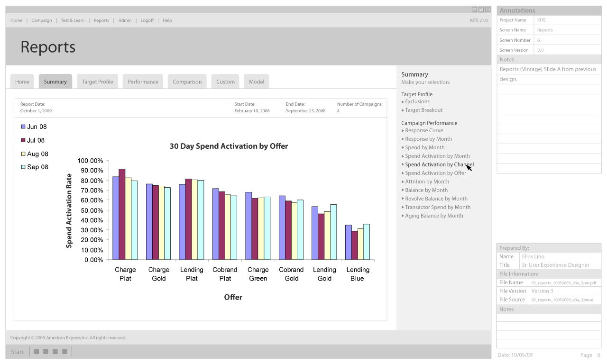607x364 pixels.
Task: Minimize the KITE application window
Action: pos(474,9)
